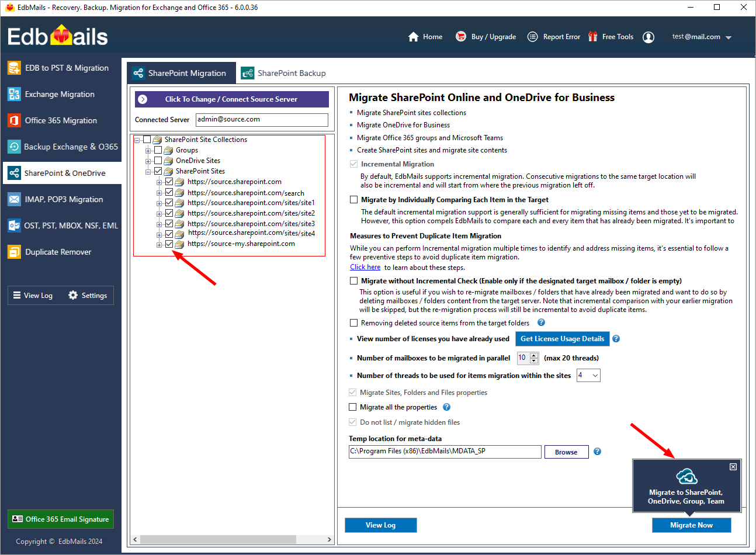Click the Migrate Now button

691,525
